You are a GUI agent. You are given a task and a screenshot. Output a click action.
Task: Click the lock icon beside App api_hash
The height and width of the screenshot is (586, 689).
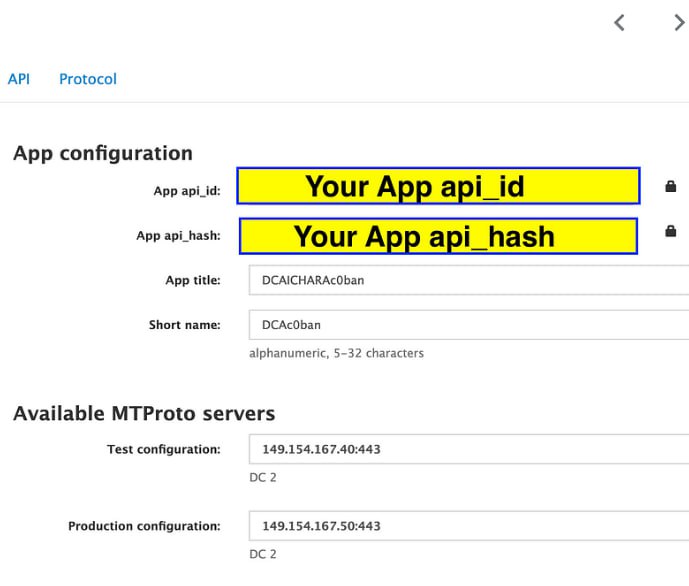671,231
